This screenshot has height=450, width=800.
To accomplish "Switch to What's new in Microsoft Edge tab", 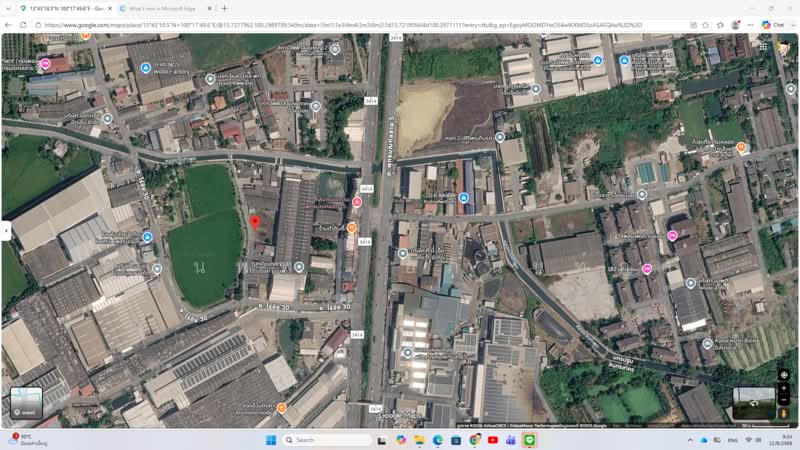I will pyautogui.click(x=163, y=9).
